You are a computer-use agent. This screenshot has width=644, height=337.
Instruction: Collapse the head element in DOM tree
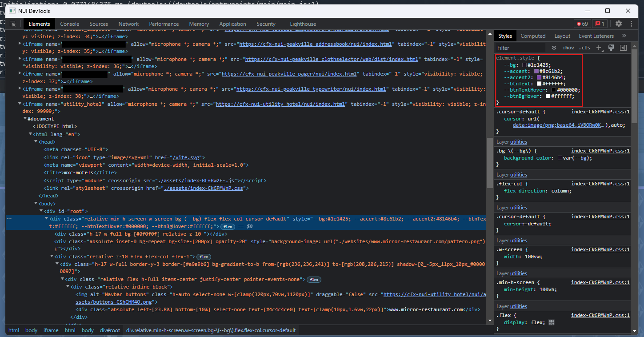36,141
